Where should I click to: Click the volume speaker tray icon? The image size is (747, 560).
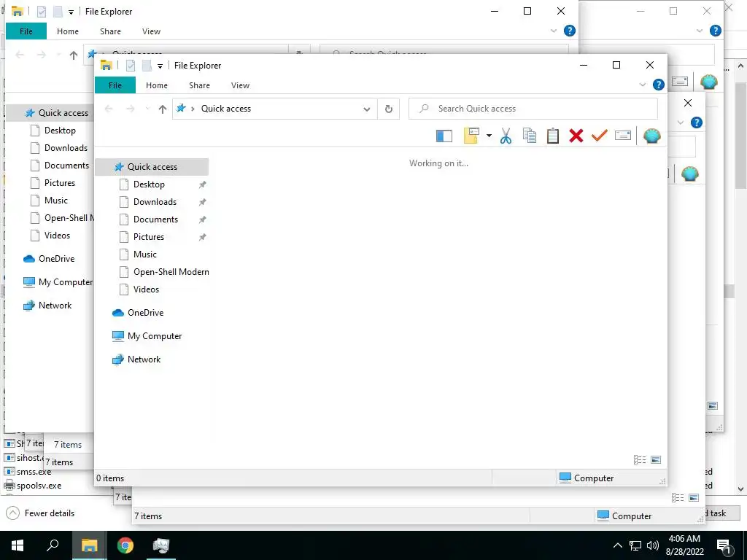pos(653,545)
